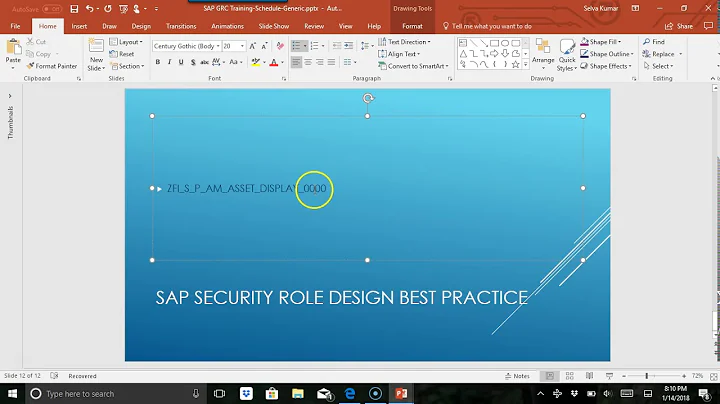Toggle text shadow

[x=193, y=62]
